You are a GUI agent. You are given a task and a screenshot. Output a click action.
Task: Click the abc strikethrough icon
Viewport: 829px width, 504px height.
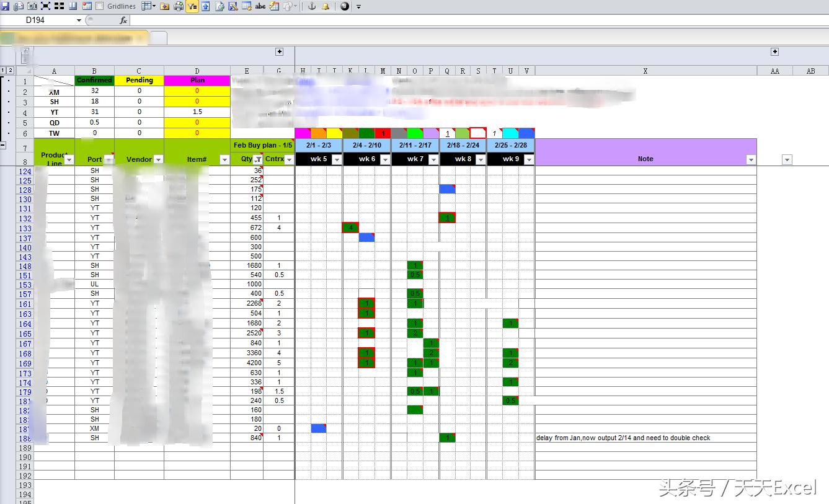point(260,6)
